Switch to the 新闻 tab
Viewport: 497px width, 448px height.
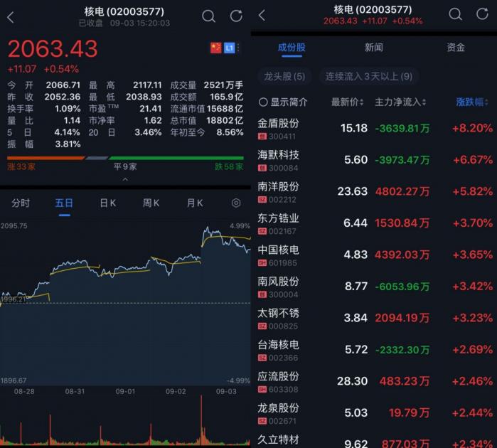(373, 48)
